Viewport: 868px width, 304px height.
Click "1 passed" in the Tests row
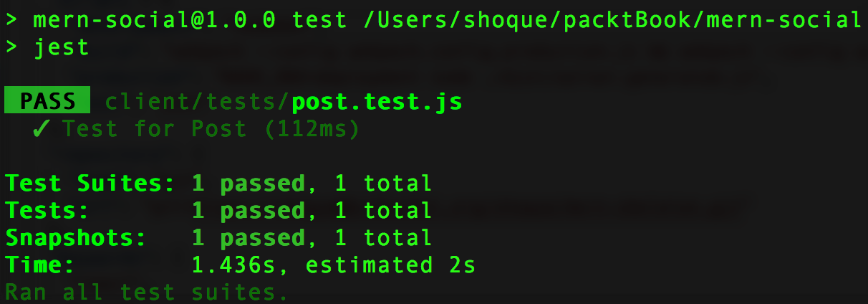point(248,212)
